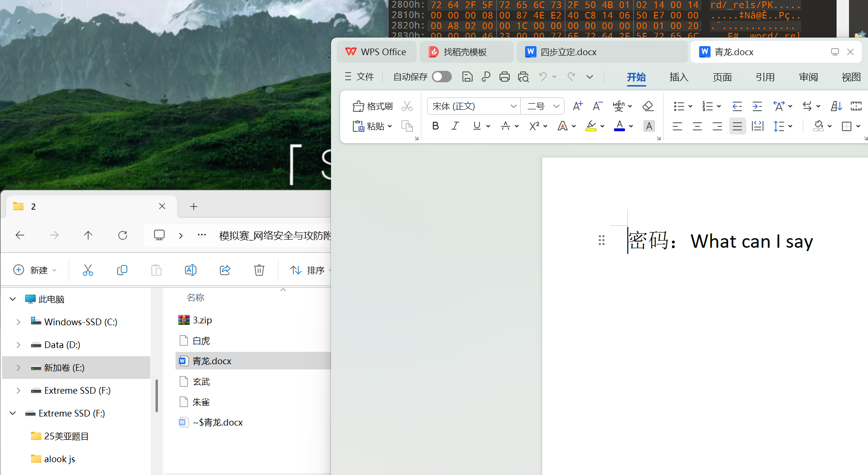Switch to the 四步立定.docx document tab
The width and height of the screenshot is (868, 475).
[x=568, y=52]
